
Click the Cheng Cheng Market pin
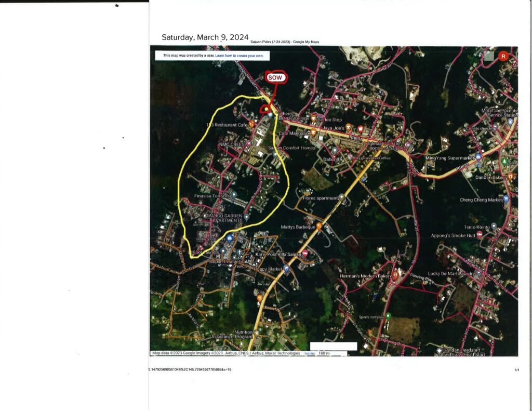point(506,199)
